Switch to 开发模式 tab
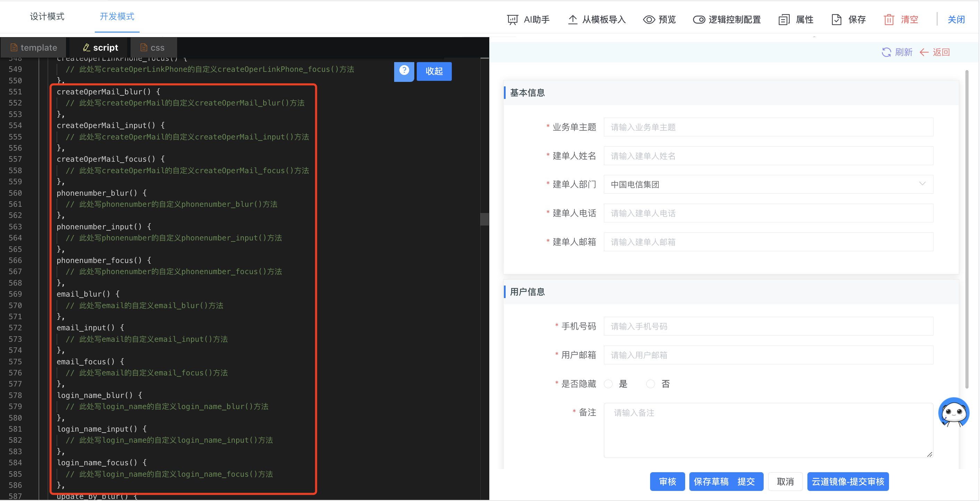980x501 pixels. 117,16
